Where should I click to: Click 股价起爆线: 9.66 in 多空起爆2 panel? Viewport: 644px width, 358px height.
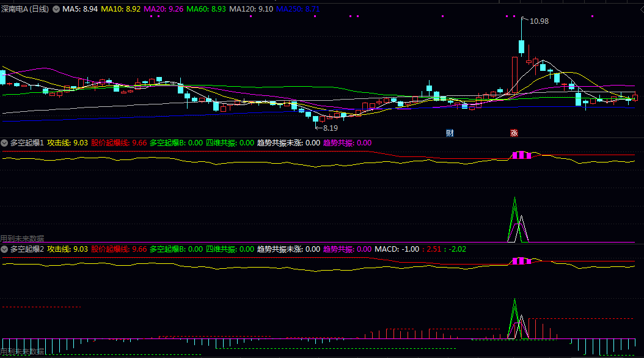pyautogui.click(x=119, y=249)
